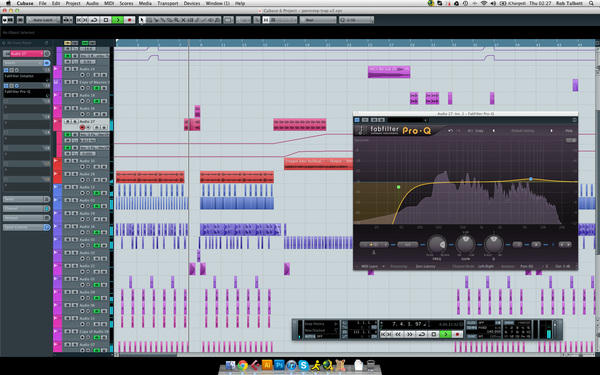Open the Auto-Latch automation mode dropdown
Image resolution: width=600 pixels, height=375 pixels.
[43, 20]
